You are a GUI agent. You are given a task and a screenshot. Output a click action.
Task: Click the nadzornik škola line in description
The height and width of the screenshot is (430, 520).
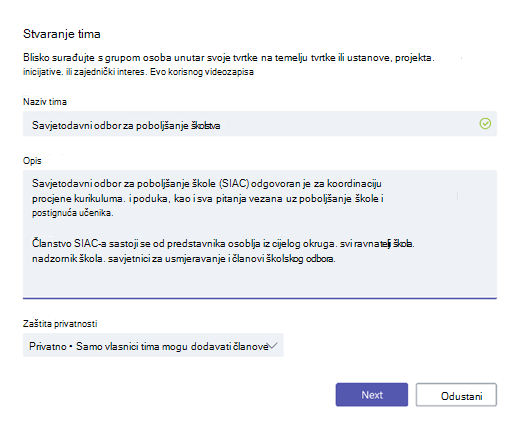(x=184, y=259)
